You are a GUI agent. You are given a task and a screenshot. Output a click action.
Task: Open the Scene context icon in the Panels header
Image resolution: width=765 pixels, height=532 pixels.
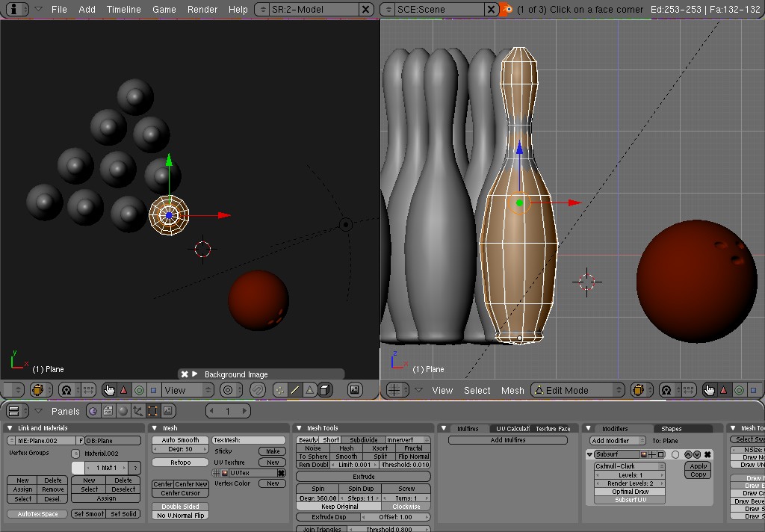click(x=168, y=411)
